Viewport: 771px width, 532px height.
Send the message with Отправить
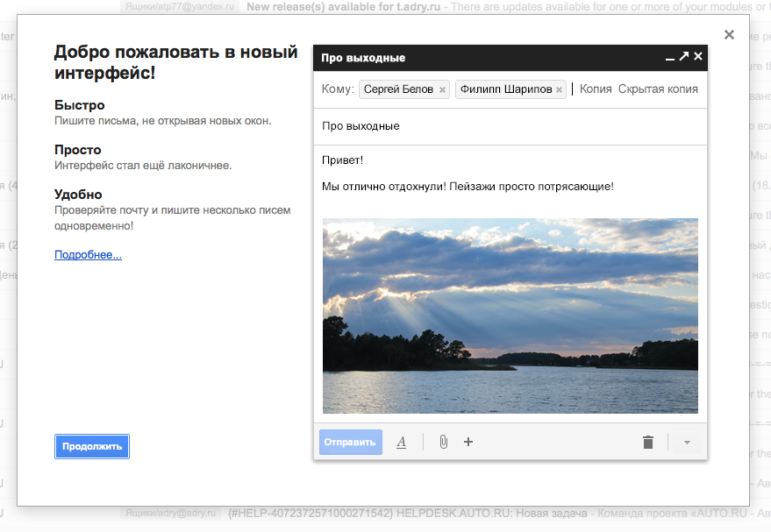click(x=350, y=442)
